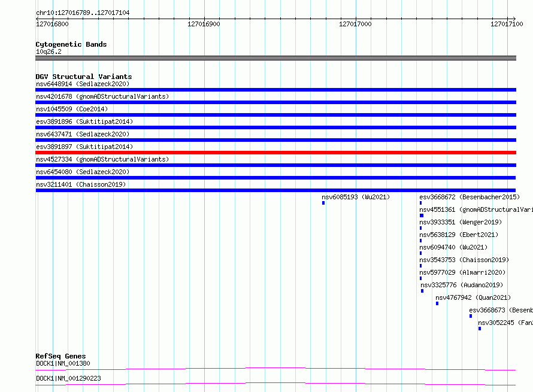Click the blue bar under esv3891896
The width and height of the screenshot is (533, 392).
point(275,127)
